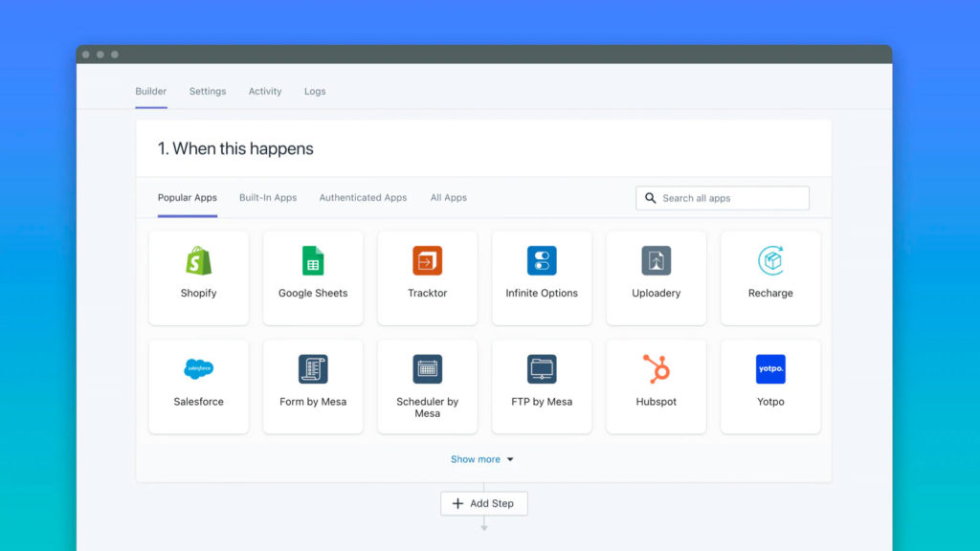Click the Salesforce label text
980x551 pixels.
199,402
